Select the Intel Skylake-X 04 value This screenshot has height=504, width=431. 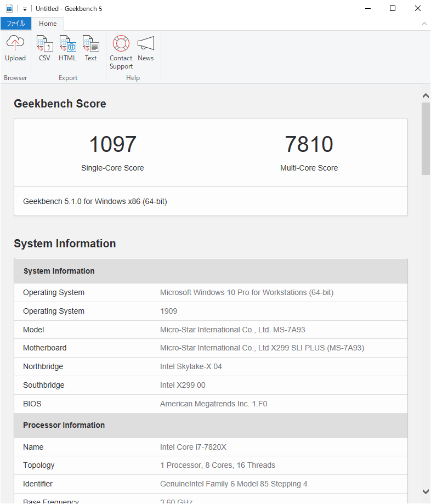(191, 366)
